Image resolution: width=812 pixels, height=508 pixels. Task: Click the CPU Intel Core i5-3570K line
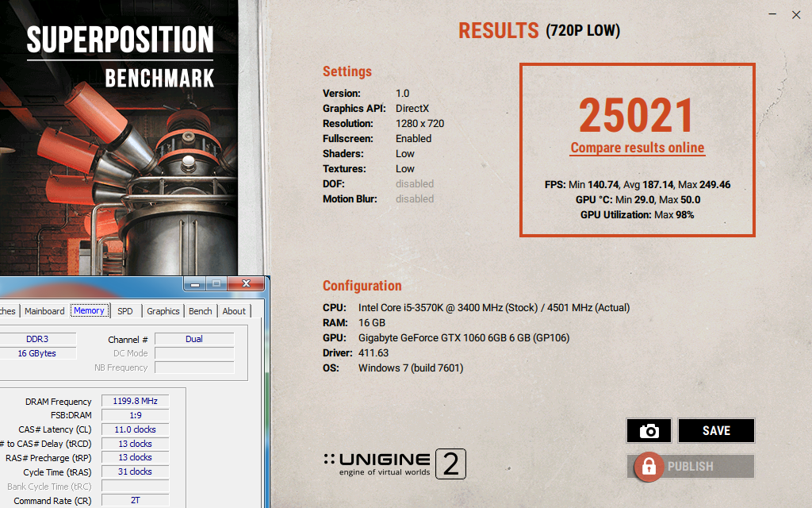point(476,307)
